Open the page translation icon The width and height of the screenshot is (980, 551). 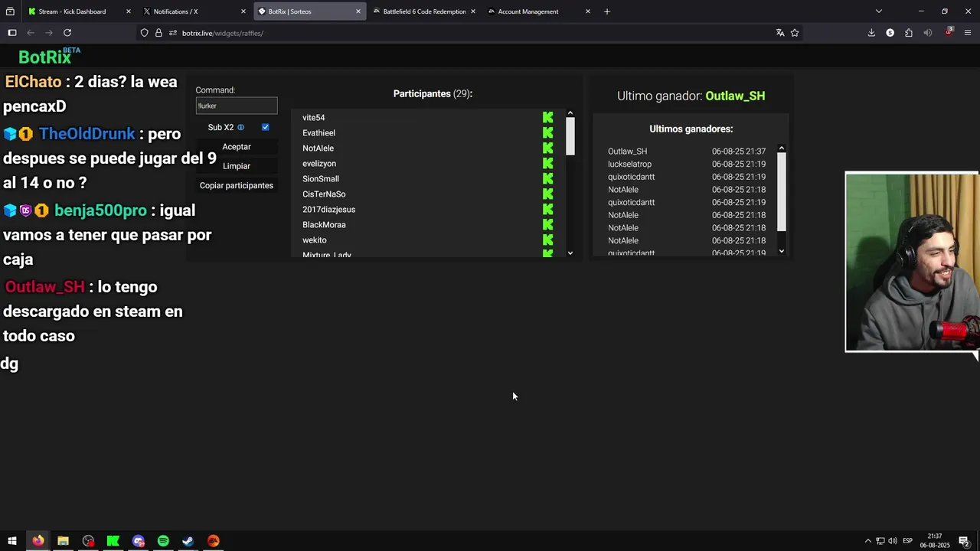pos(780,33)
